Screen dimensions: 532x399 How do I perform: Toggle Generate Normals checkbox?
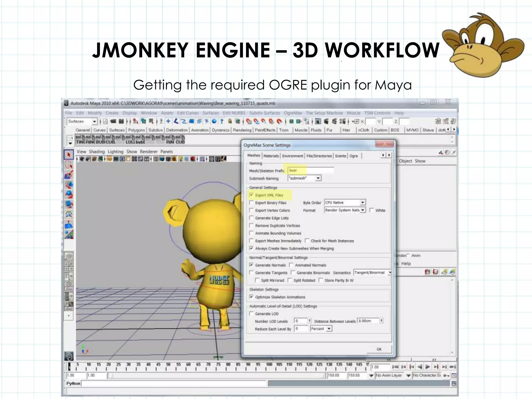pos(251,265)
